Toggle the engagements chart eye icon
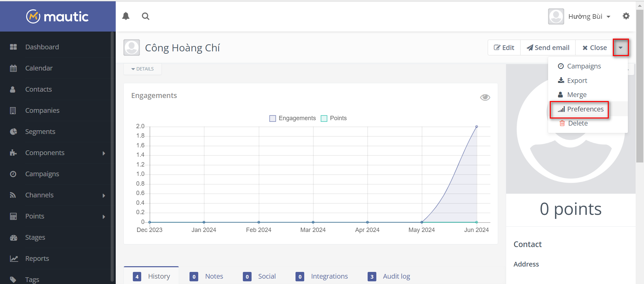This screenshot has height=284, width=644. click(485, 97)
